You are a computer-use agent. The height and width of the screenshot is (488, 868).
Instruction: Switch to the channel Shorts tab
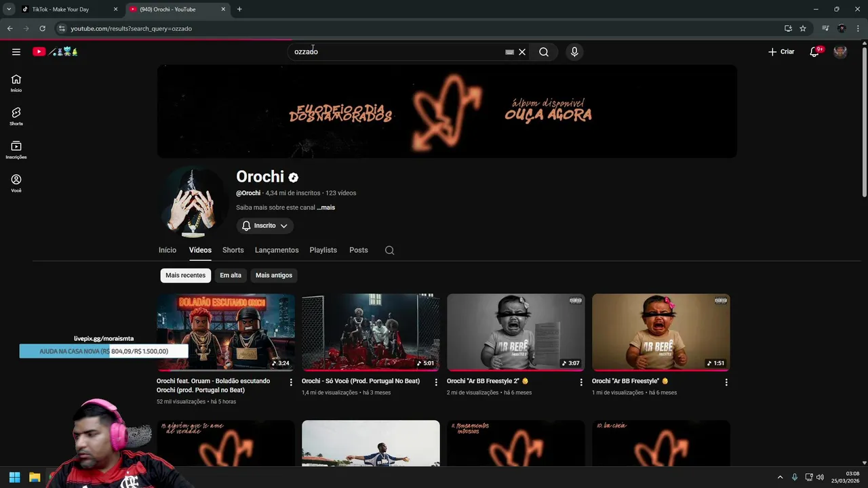233,250
